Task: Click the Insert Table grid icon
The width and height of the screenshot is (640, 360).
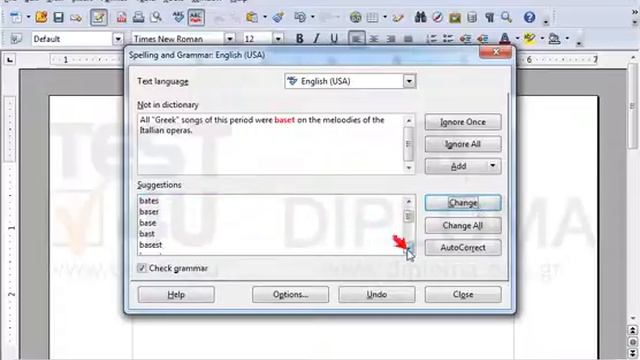Action: [x=372, y=17]
